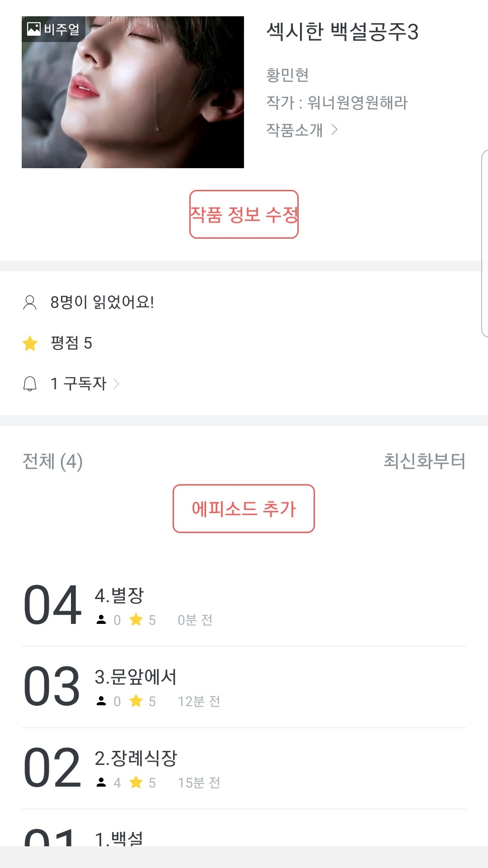488x868 pixels.
Task: Click the bell subscriber icon
Action: [30, 384]
